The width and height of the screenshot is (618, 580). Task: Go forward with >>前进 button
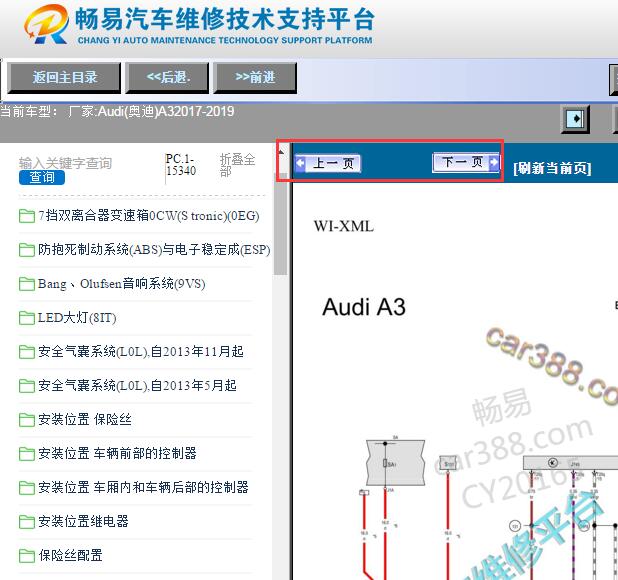(255, 77)
